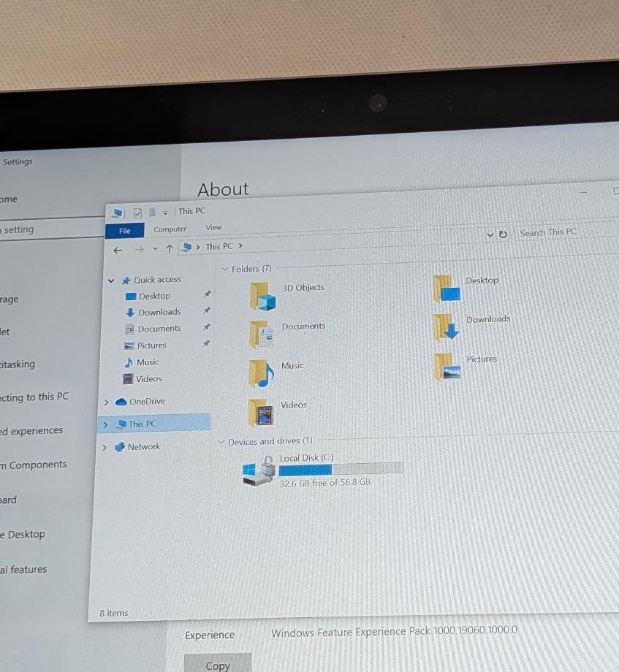
Task: Collapse the Folders (7) group
Action: (x=224, y=270)
